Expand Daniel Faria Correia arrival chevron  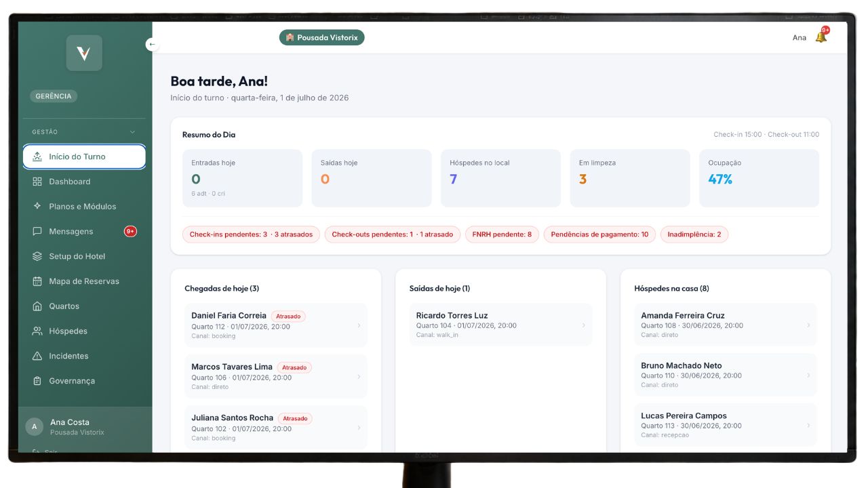point(359,325)
